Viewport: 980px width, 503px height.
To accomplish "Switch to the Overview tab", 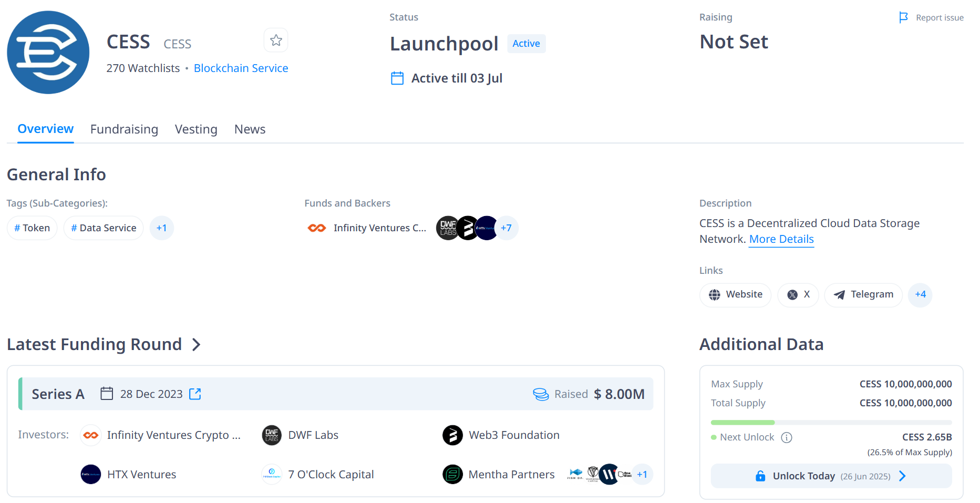I will [46, 129].
